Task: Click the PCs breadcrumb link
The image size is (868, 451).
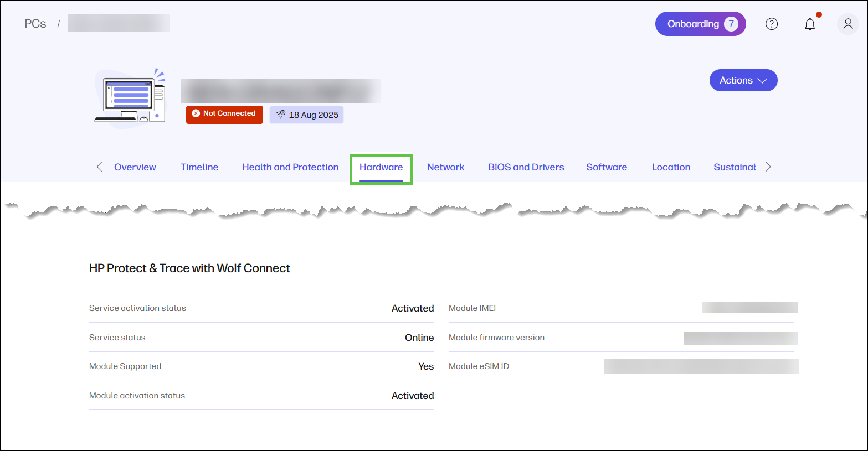Action: point(35,23)
